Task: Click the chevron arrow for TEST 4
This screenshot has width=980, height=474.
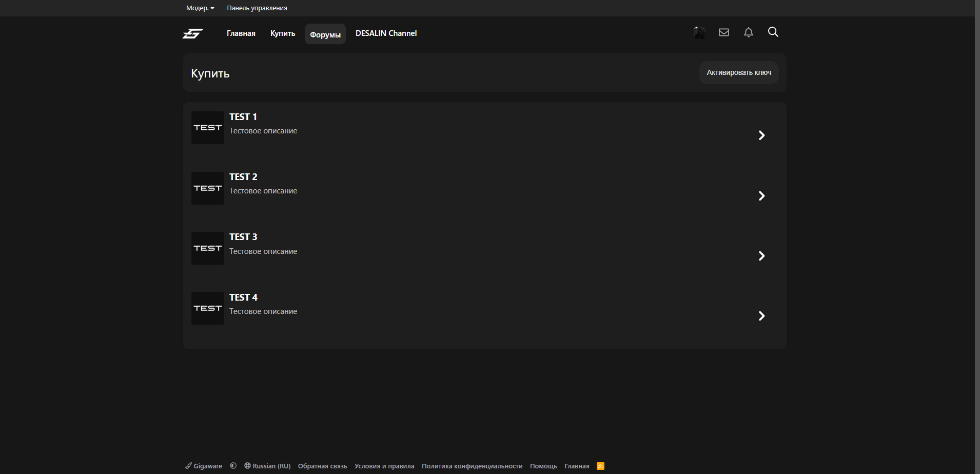Action: pos(761,316)
